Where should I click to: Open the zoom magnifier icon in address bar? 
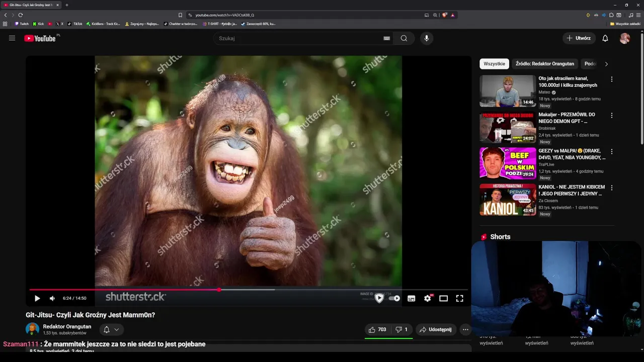pyautogui.click(x=435, y=15)
